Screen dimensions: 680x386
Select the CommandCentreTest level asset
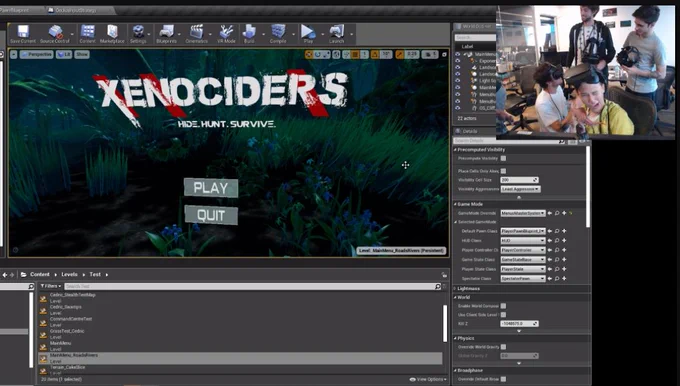241,322
